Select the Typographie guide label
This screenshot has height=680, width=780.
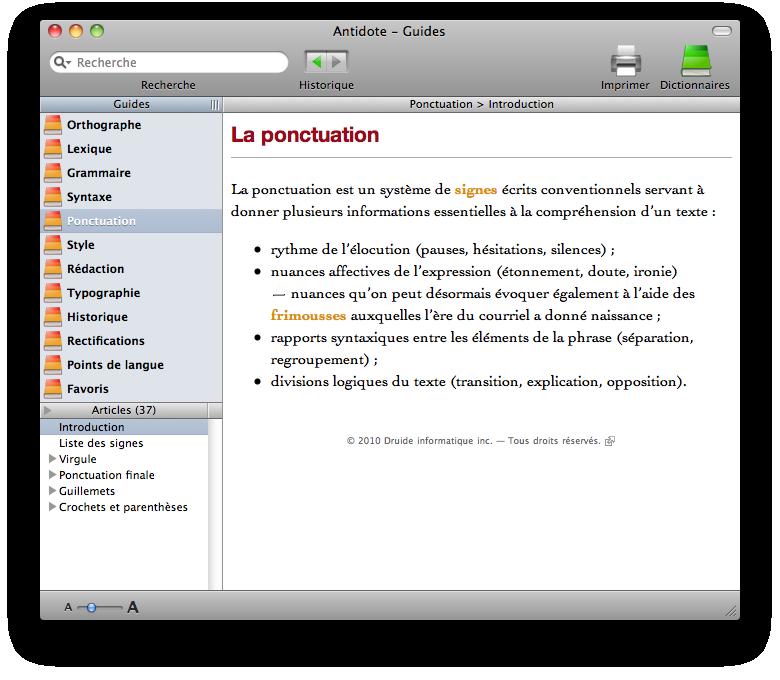click(103, 293)
